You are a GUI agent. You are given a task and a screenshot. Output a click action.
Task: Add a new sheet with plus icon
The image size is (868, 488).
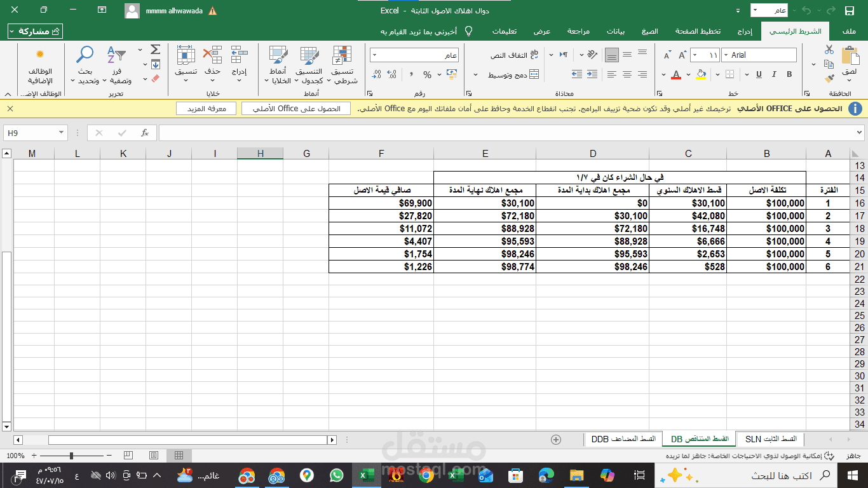pyautogui.click(x=556, y=439)
